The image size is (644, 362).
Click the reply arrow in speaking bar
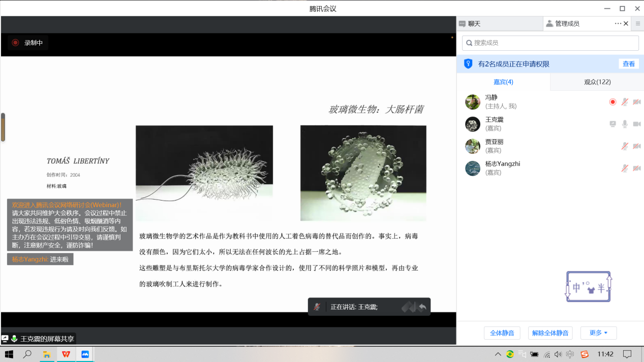point(422,307)
